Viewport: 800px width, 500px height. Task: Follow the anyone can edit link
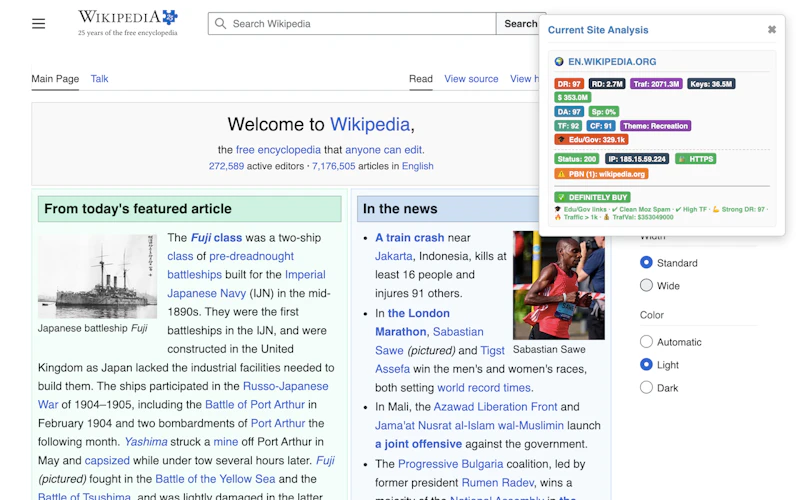coord(384,149)
